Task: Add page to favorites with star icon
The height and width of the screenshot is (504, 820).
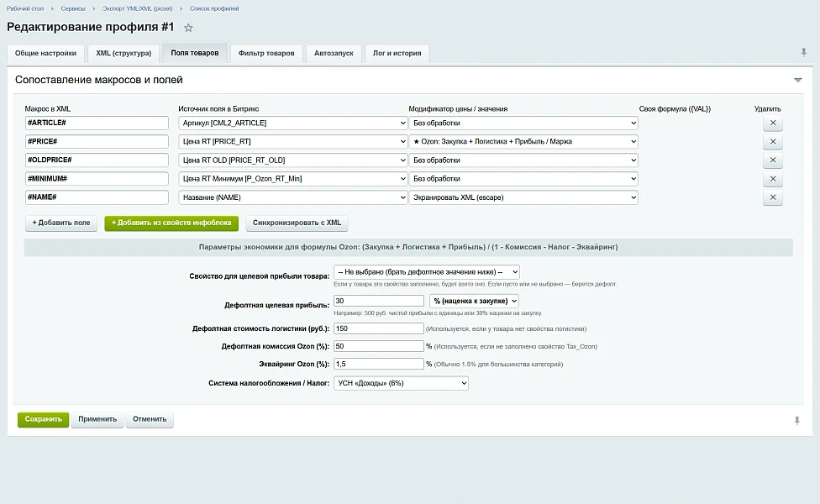Action: pyautogui.click(x=188, y=28)
